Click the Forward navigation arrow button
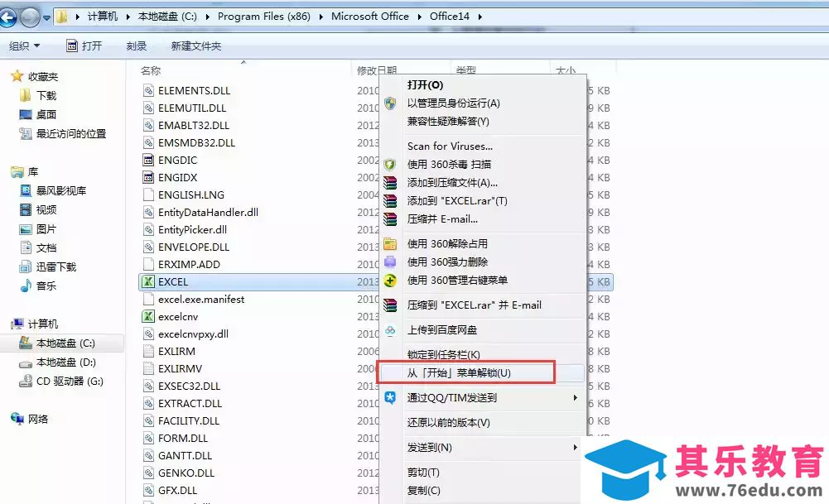 [30, 17]
